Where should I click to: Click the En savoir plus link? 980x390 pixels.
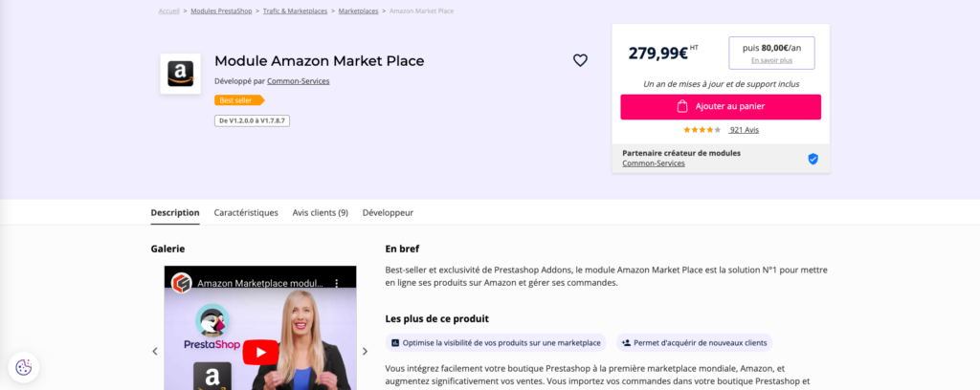point(771,60)
